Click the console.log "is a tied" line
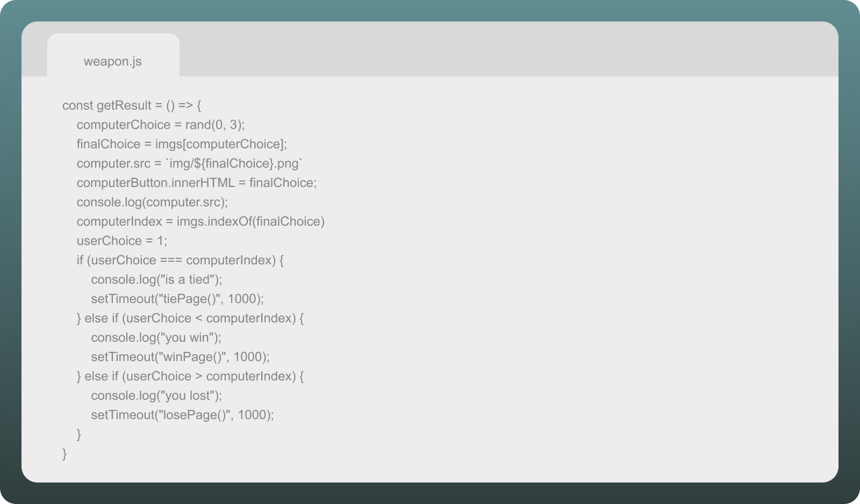This screenshot has height=504, width=860. point(156,279)
